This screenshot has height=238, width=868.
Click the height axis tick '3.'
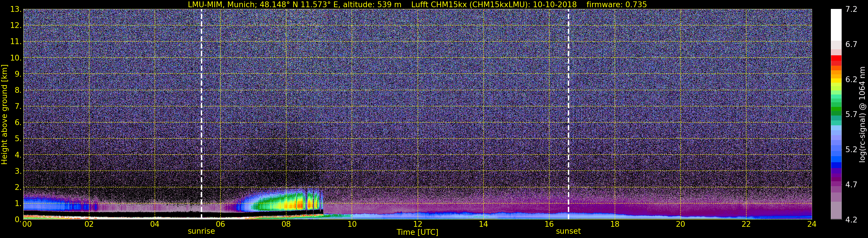[18, 171]
